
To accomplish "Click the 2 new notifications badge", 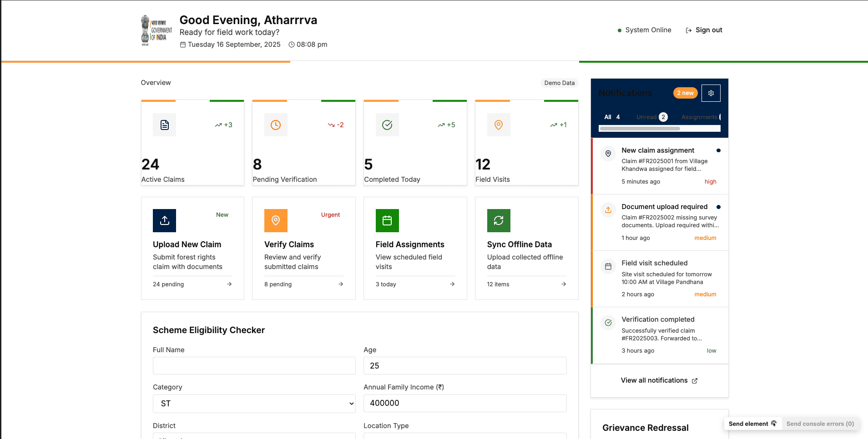I will [x=685, y=93].
